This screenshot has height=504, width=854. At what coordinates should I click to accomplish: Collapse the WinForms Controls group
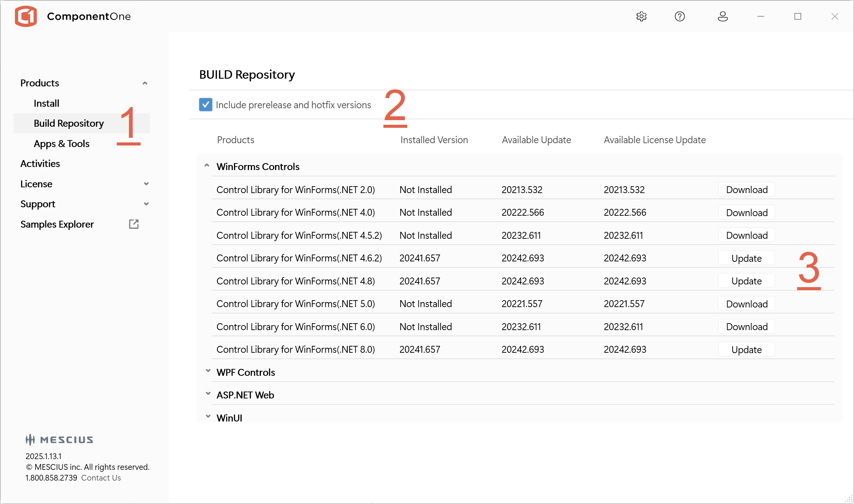pyautogui.click(x=207, y=166)
